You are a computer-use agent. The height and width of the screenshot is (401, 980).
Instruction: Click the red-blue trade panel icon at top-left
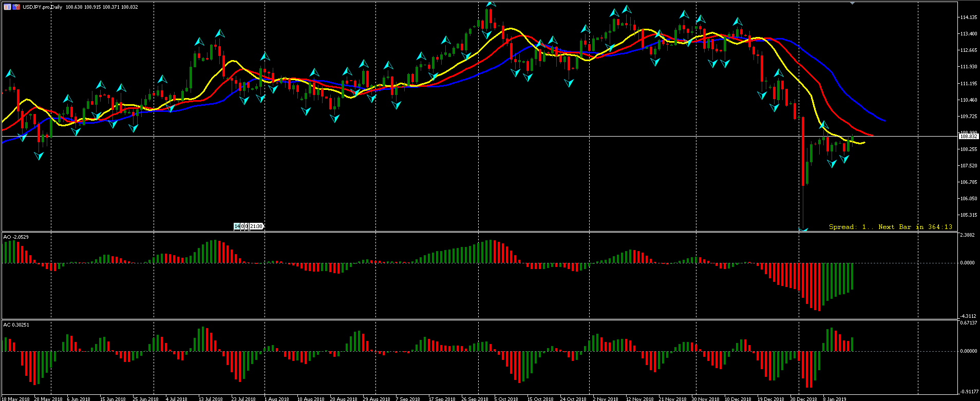16,7
